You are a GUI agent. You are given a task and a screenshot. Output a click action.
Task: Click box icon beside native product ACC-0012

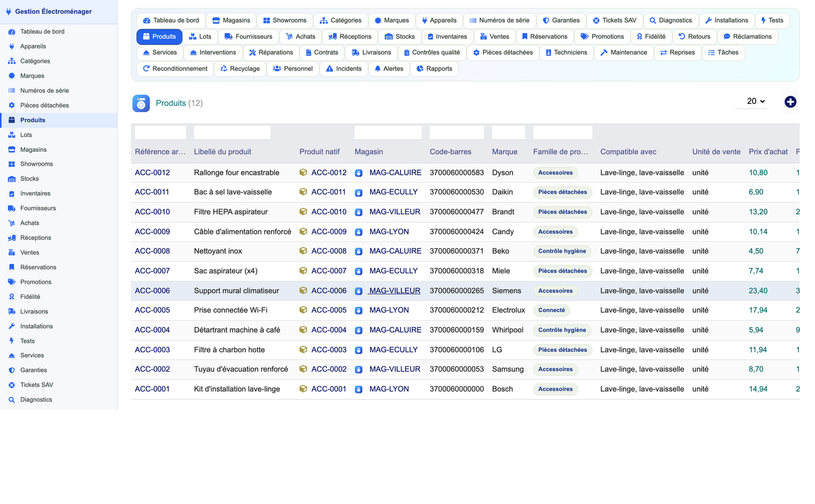pos(303,173)
